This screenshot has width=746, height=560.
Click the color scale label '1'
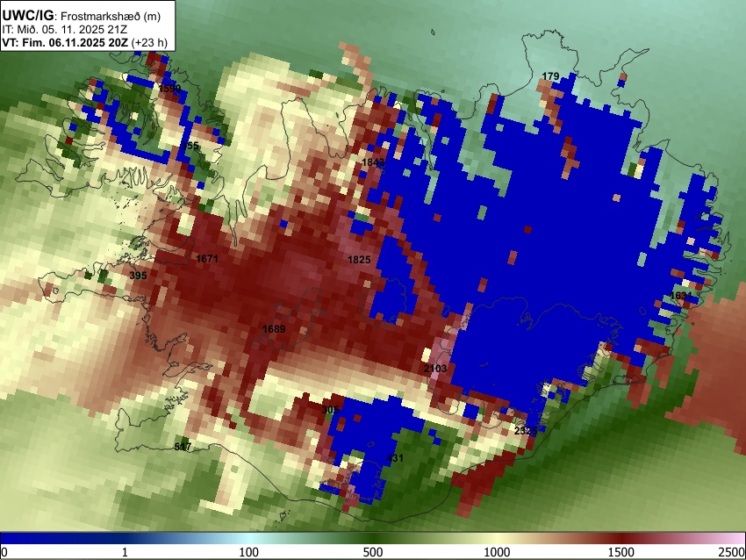click(125, 552)
